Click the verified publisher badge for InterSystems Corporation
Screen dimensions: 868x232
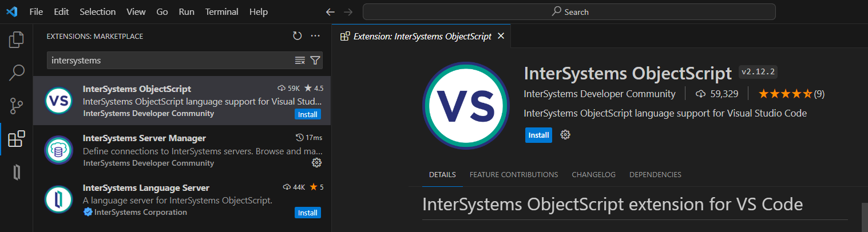[x=88, y=212]
